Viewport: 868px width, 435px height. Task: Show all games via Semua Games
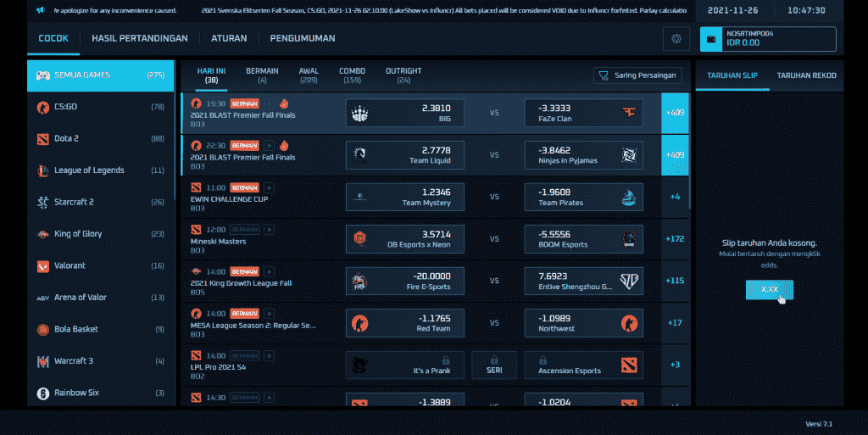(101, 75)
